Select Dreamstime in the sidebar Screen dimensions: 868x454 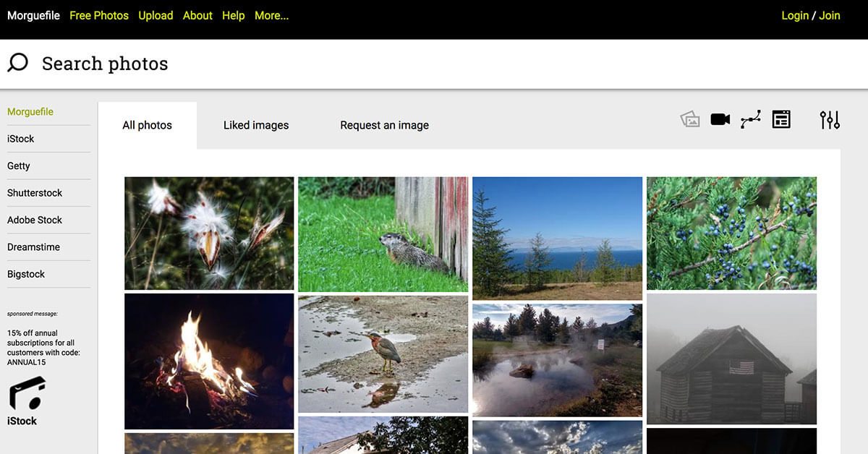tap(33, 247)
